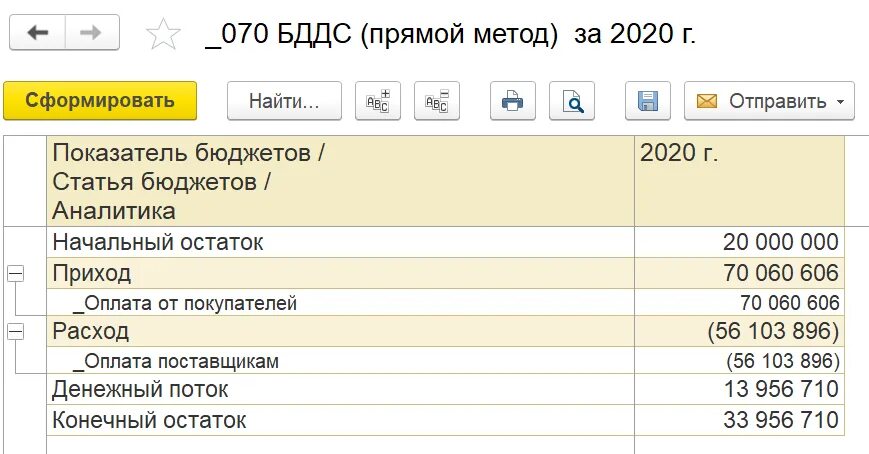
Task: Save the report with floppy disk icon
Action: (648, 101)
